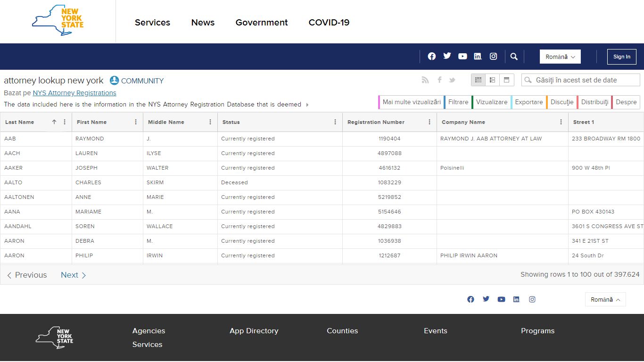Open the Română language dropdown in header
The height and width of the screenshot is (362, 644).
tap(560, 57)
